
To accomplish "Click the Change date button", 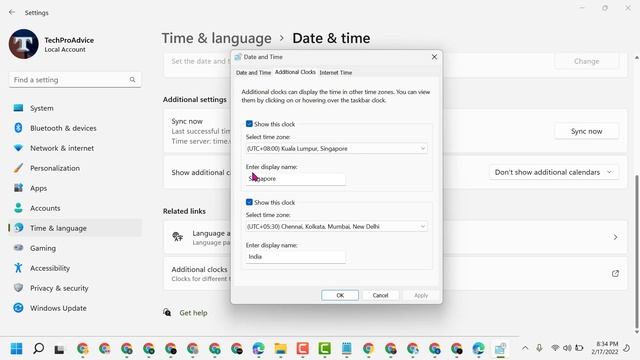I will pyautogui.click(x=586, y=61).
